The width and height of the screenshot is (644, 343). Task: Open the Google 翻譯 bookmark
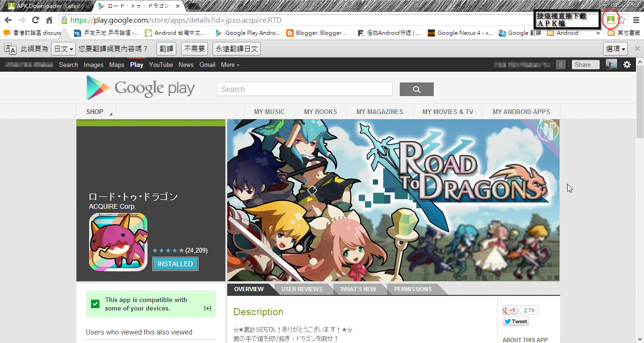click(520, 33)
